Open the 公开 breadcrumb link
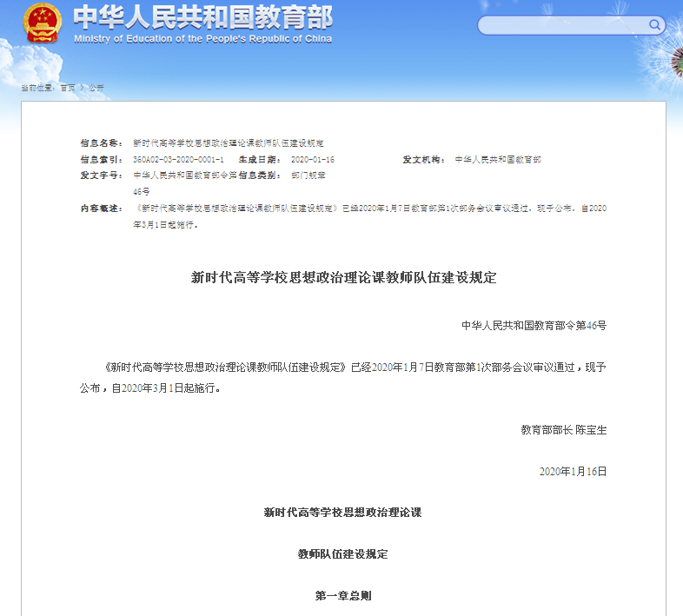The width and height of the screenshot is (683, 616). 96,88
